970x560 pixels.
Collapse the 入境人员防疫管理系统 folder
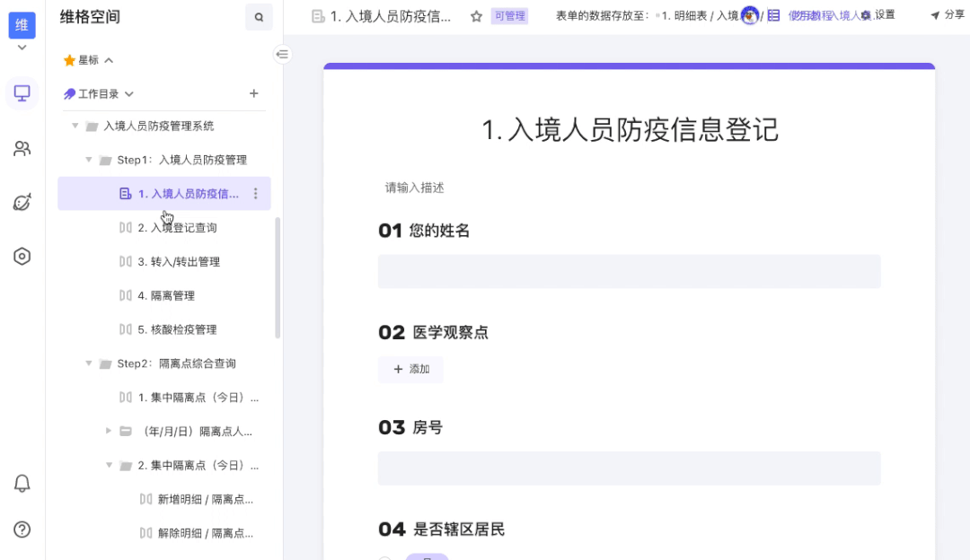click(x=75, y=126)
